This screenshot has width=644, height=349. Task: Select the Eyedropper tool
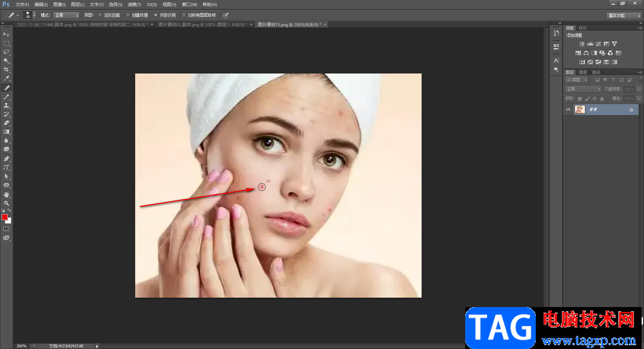6,79
